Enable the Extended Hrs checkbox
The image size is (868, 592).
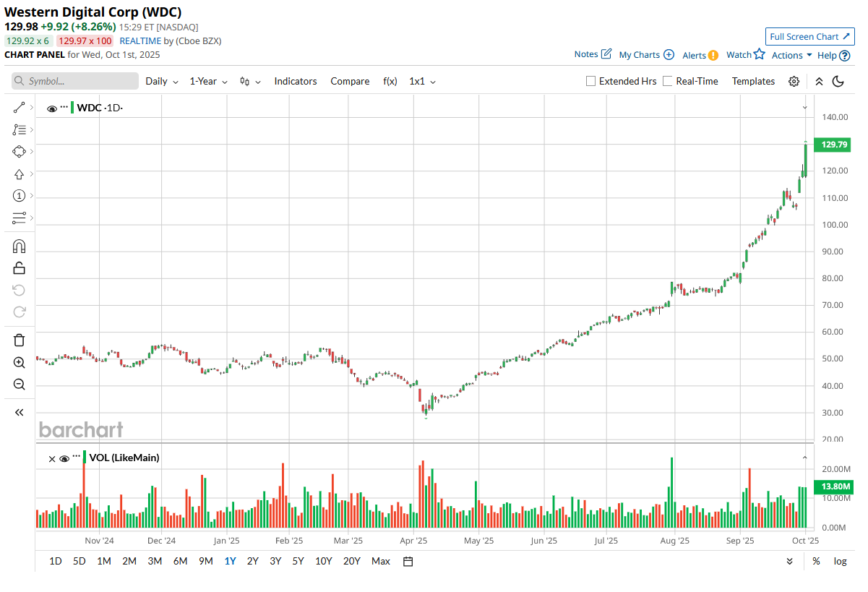[591, 82]
